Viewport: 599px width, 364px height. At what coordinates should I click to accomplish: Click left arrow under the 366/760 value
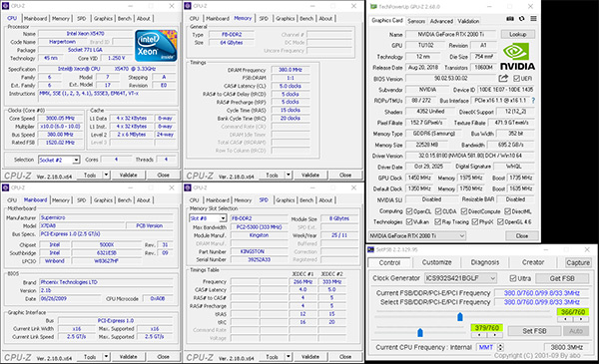[x=565, y=319]
